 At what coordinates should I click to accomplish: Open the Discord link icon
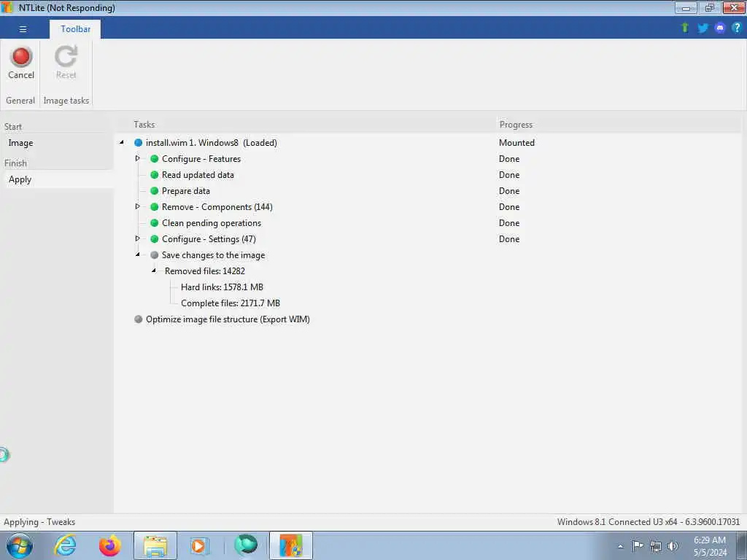[720, 28]
